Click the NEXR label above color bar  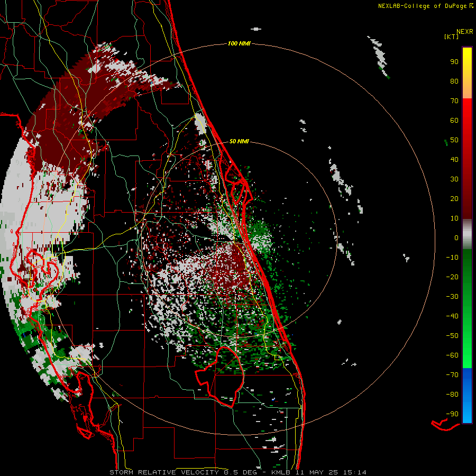coord(465,32)
